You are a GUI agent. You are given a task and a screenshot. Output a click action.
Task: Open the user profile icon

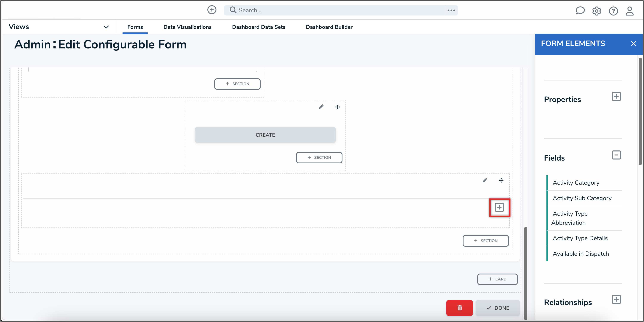(x=630, y=11)
